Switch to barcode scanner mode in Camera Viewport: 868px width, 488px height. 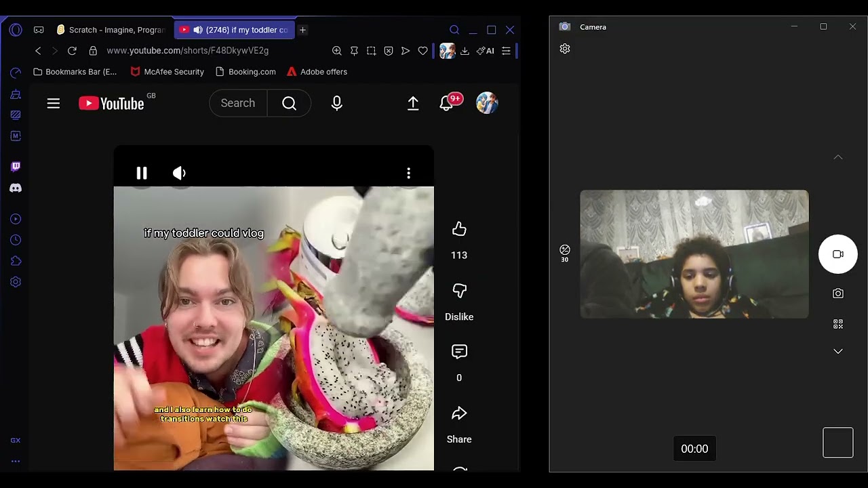[x=838, y=324]
